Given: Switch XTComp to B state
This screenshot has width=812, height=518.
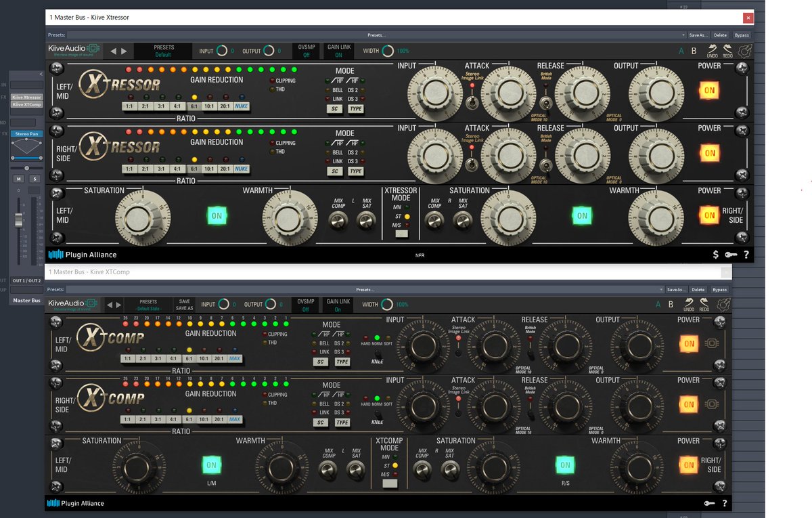Looking at the screenshot, I should click(671, 304).
